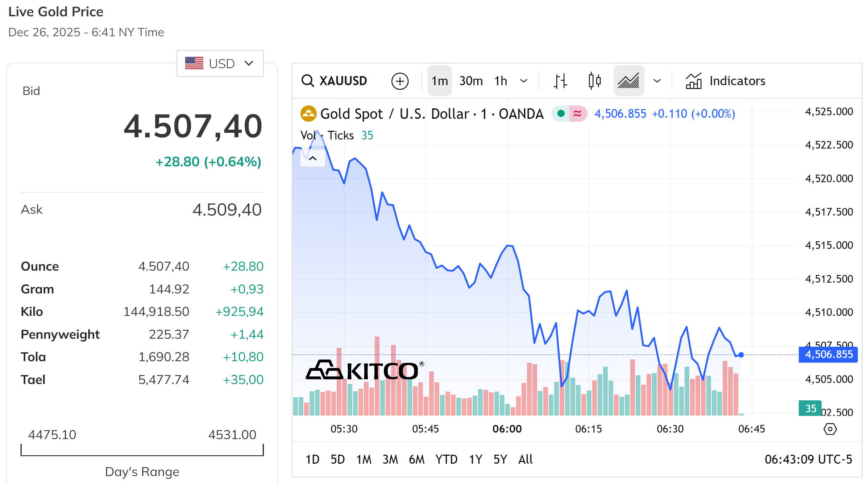
Task: Open the Indicators panel
Action: (x=725, y=80)
